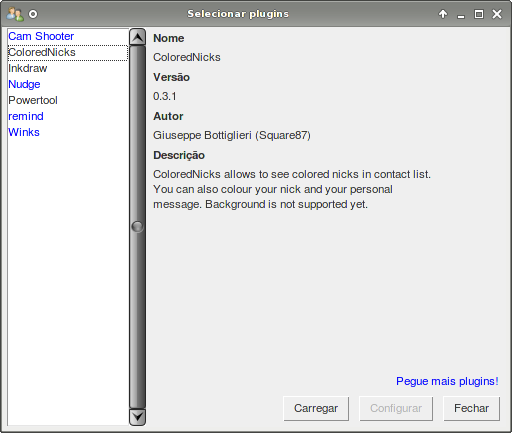Click the circle icon in title bar
Viewport: 512px width, 433px height.
point(33,14)
